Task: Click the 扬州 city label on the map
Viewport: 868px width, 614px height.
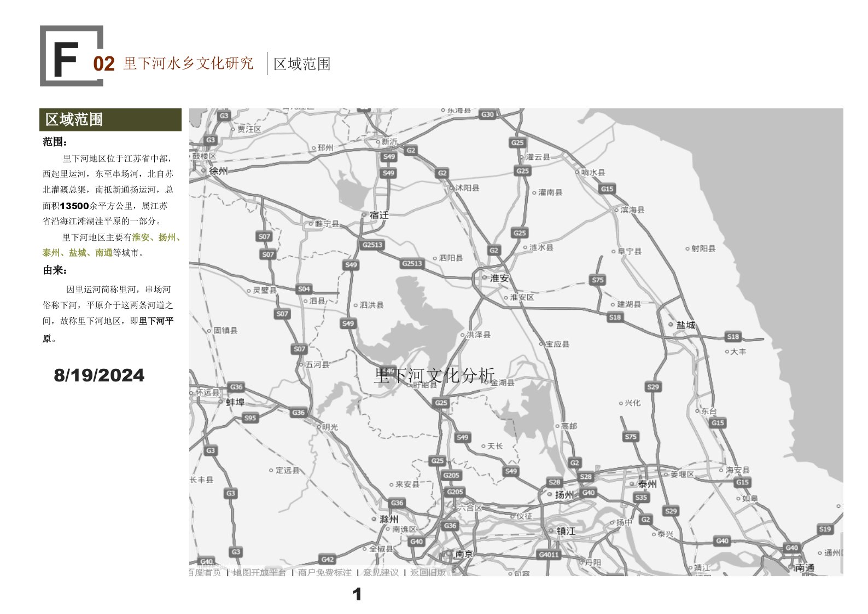Action: (564, 495)
